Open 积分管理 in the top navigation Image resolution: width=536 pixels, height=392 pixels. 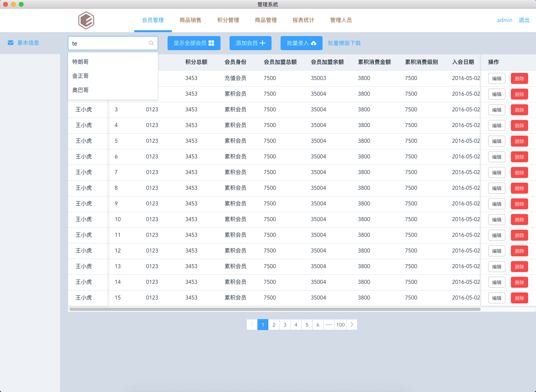(x=228, y=20)
